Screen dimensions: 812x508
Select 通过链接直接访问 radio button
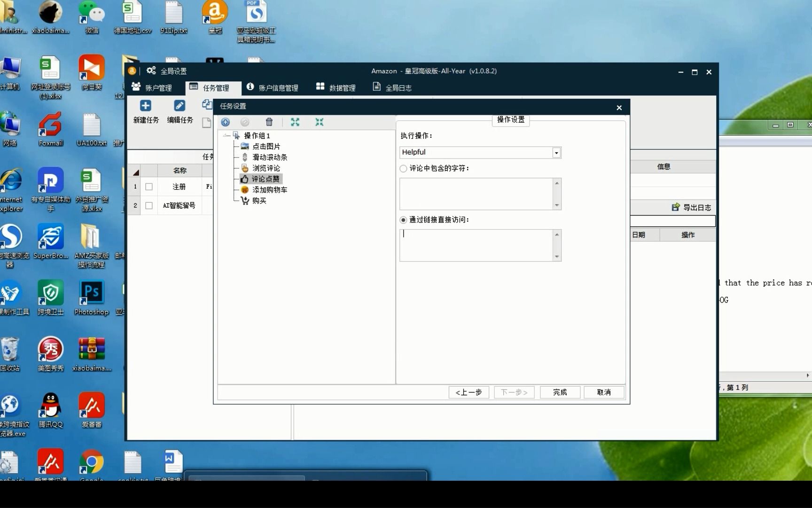(403, 220)
